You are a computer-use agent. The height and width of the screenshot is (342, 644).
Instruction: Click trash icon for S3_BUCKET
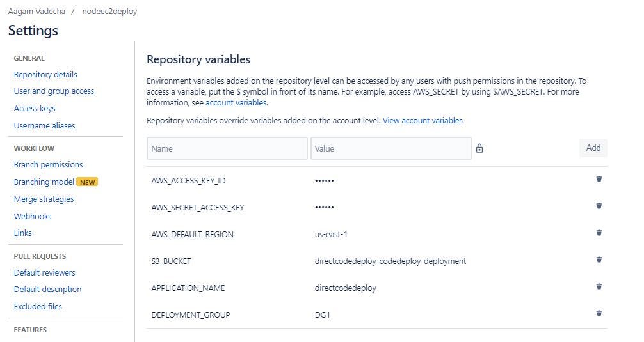(x=599, y=260)
